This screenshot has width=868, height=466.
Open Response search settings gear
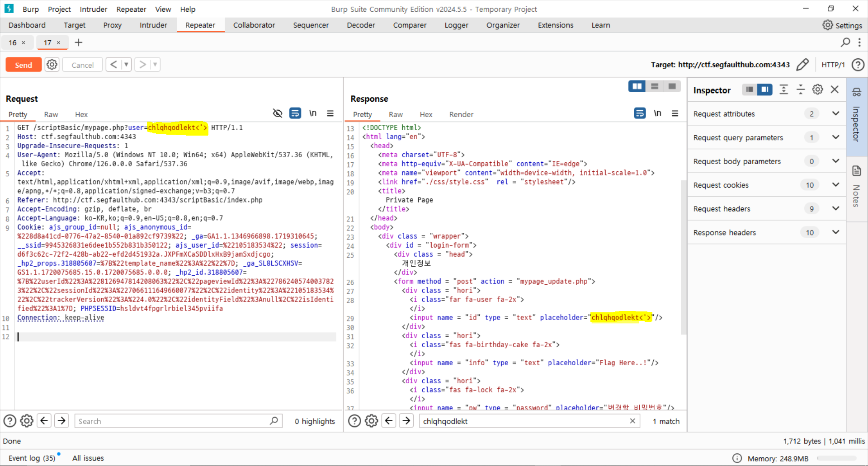pyautogui.click(x=371, y=421)
